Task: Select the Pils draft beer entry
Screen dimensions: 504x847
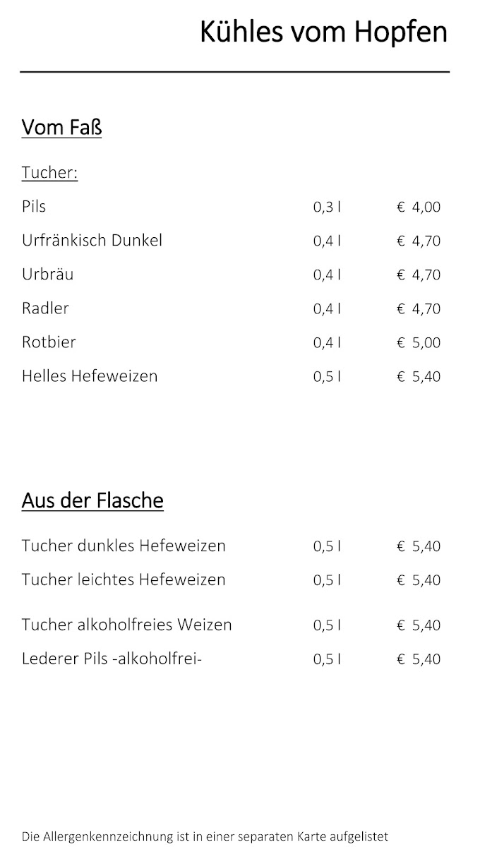Action: pos(34,207)
